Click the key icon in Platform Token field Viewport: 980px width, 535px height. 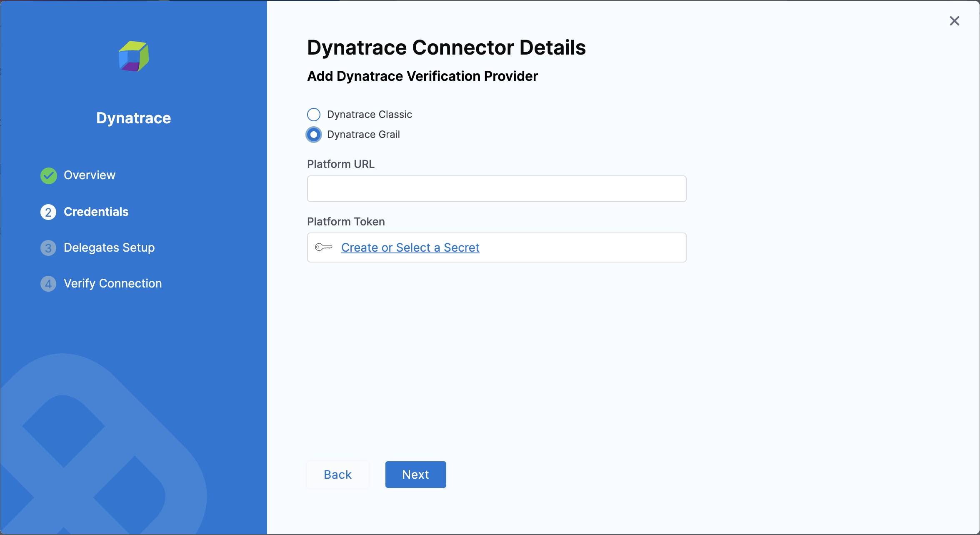click(x=324, y=247)
